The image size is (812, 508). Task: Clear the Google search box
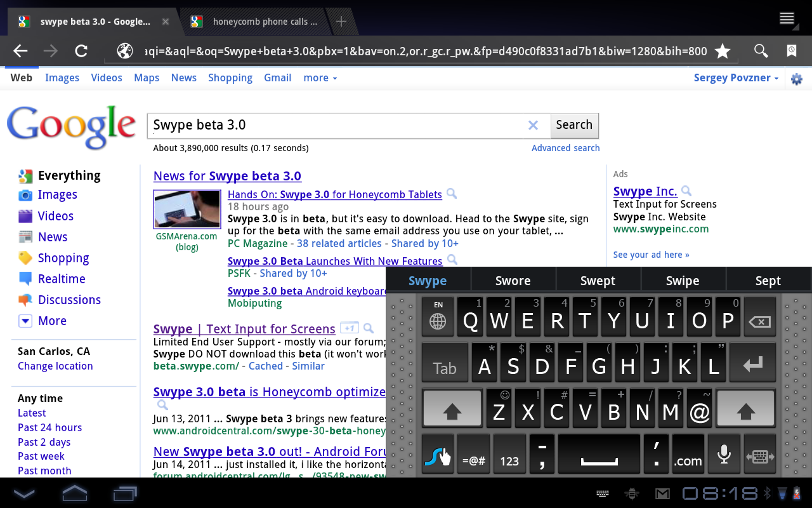(x=534, y=125)
